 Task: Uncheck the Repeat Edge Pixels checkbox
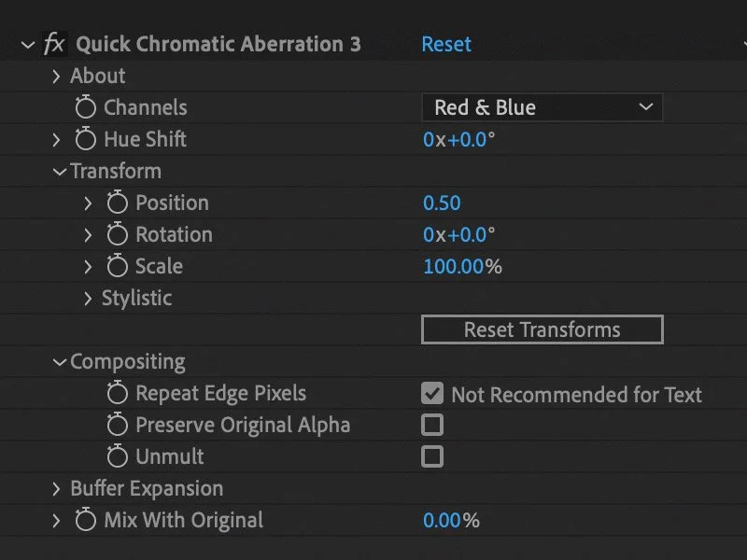point(431,393)
